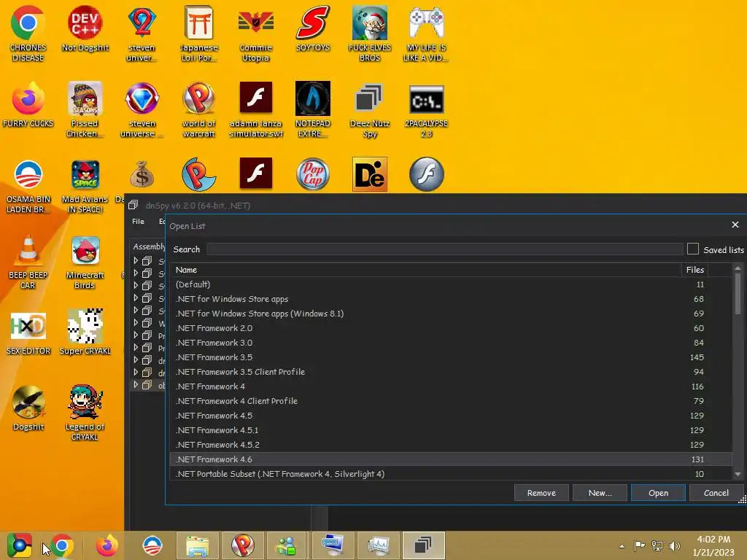Image resolution: width=747 pixels, height=560 pixels.
Task: Open the Chrome desktop shortcut labeled CHRONES DISEASE
Action: click(28, 34)
